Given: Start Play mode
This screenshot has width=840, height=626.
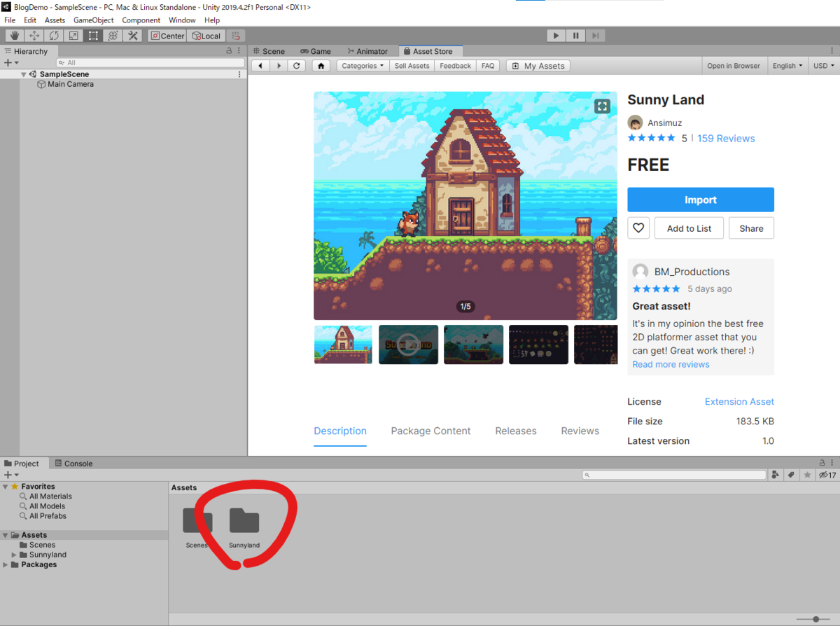Looking at the screenshot, I should coord(556,36).
